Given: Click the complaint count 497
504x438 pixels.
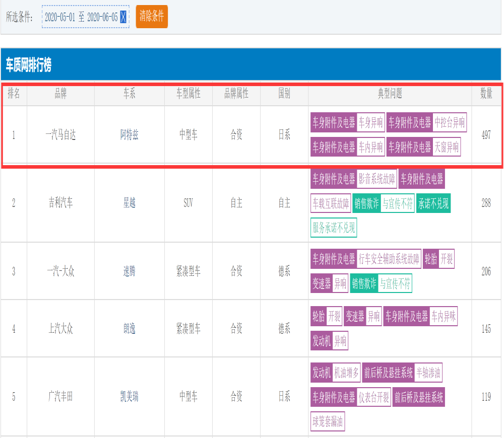Looking at the screenshot, I should 486,134.
